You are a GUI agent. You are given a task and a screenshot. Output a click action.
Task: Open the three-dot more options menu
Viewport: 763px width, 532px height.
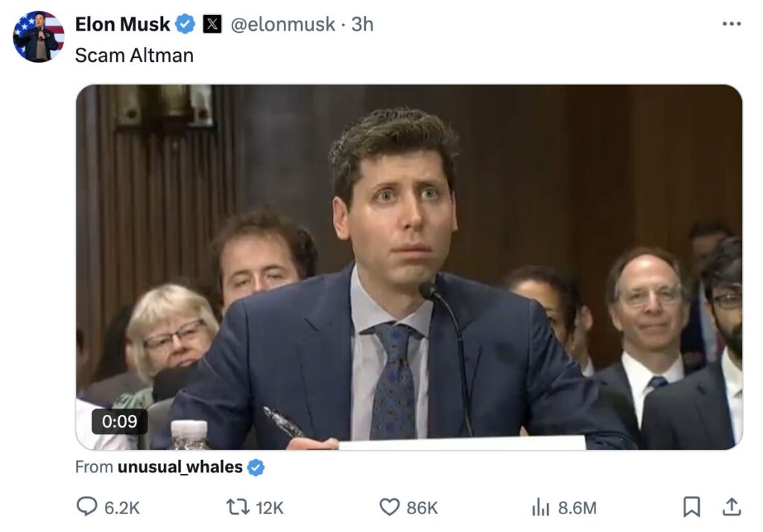pyautogui.click(x=732, y=24)
